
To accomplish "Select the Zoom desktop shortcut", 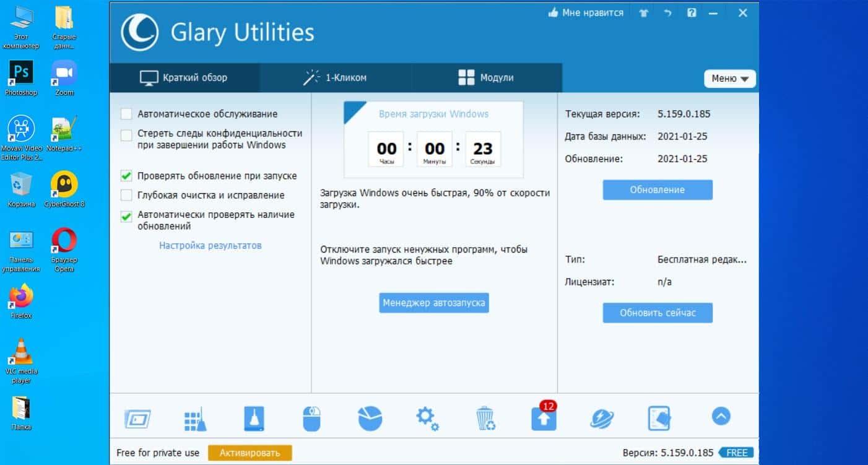I will tap(64, 78).
